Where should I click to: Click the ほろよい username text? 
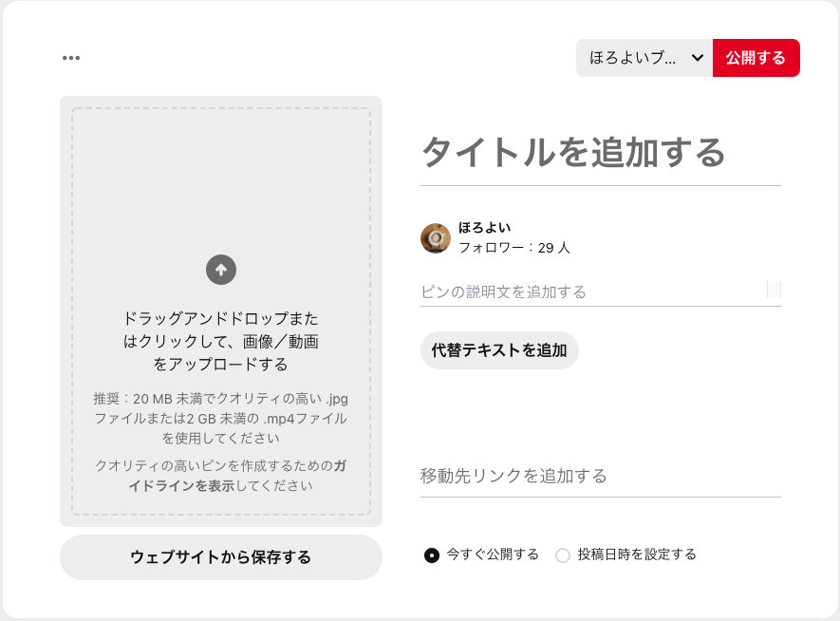(x=484, y=228)
